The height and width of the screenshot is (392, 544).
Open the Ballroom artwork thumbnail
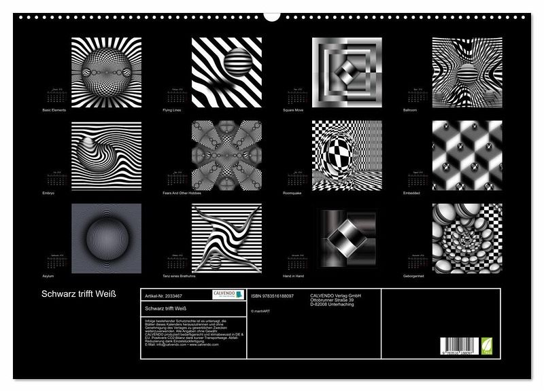click(466, 72)
